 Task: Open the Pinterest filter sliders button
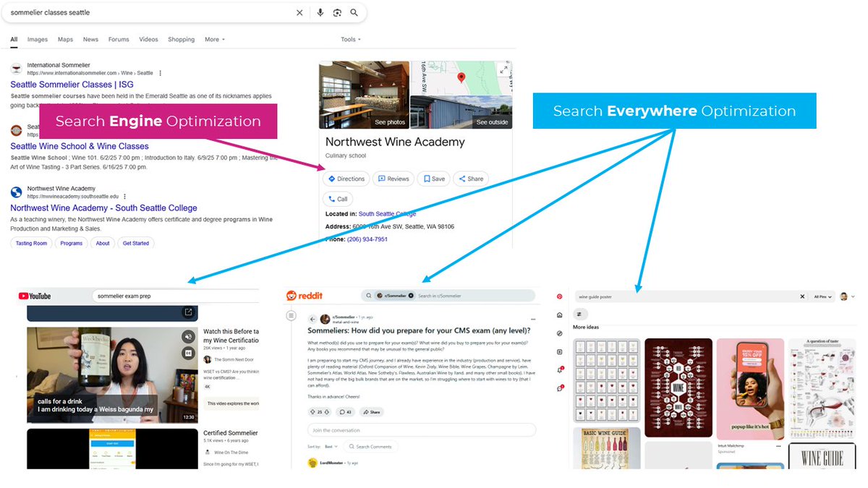pyautogui.click(x=581, y=314)
